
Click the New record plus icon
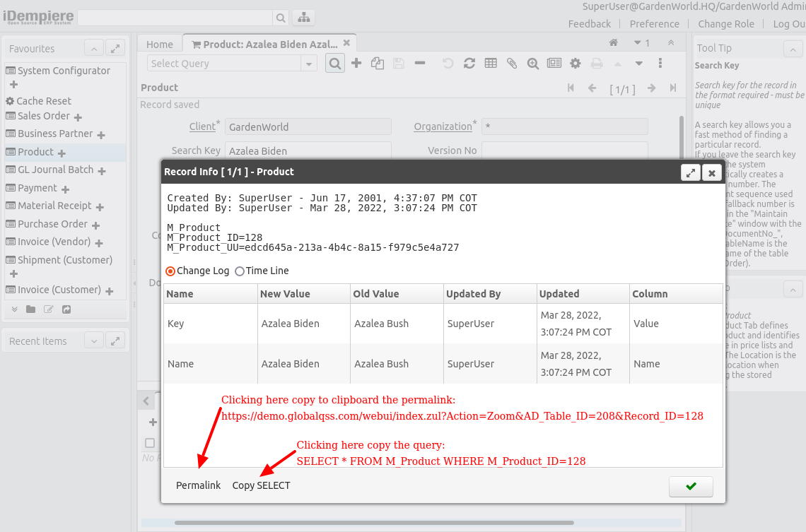(x=356, y=64)
